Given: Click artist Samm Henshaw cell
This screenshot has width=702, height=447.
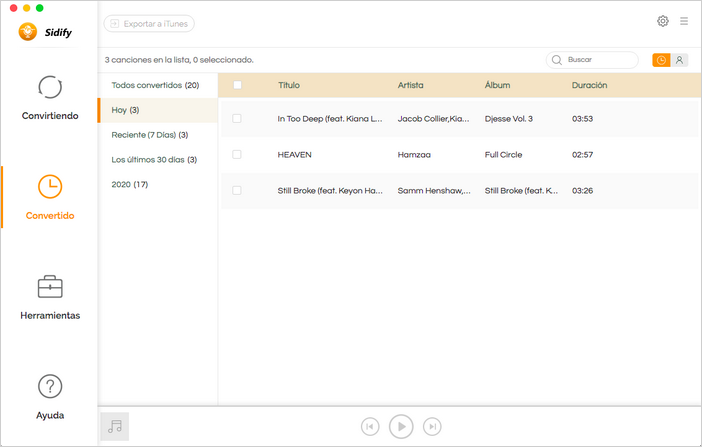Looking at the screenshot, I should click(434, 191).
